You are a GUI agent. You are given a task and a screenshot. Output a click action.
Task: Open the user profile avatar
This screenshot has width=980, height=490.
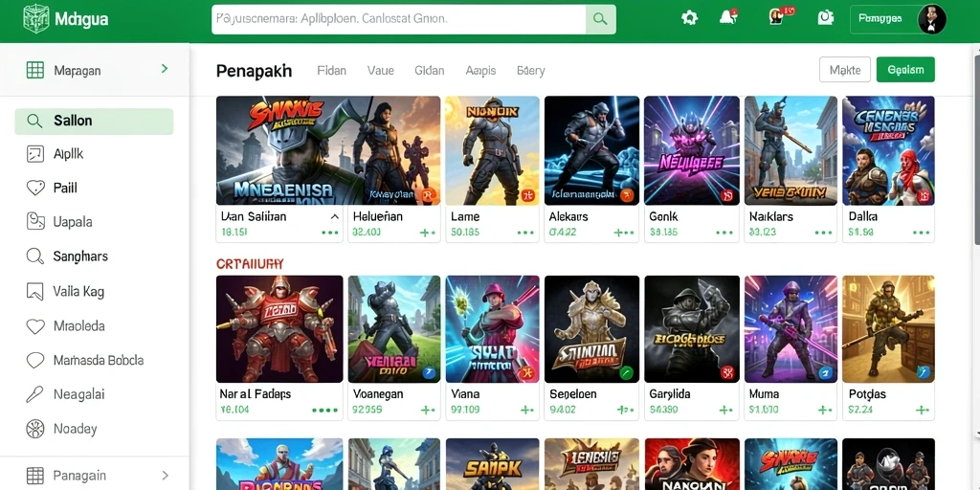pyautogui.click(x=931, y=19)
